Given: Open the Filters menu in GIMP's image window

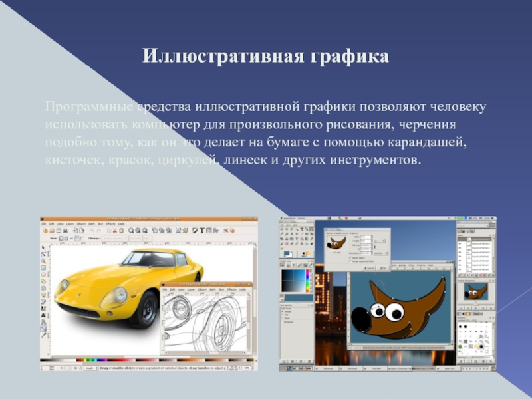Looking at the screenshot, I should (x=411, y=265).
